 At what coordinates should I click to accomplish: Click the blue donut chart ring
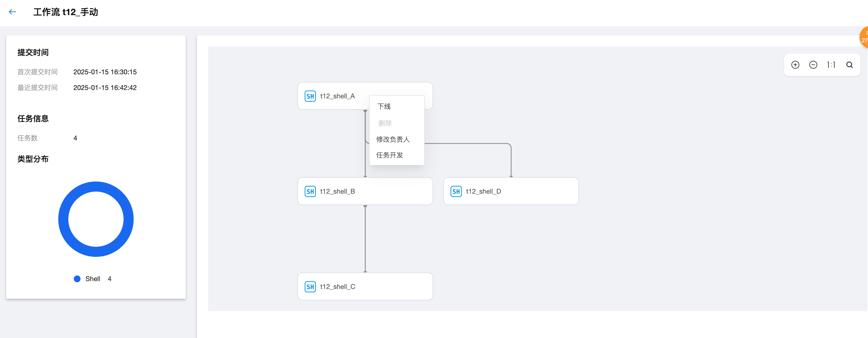pos(63,219)
